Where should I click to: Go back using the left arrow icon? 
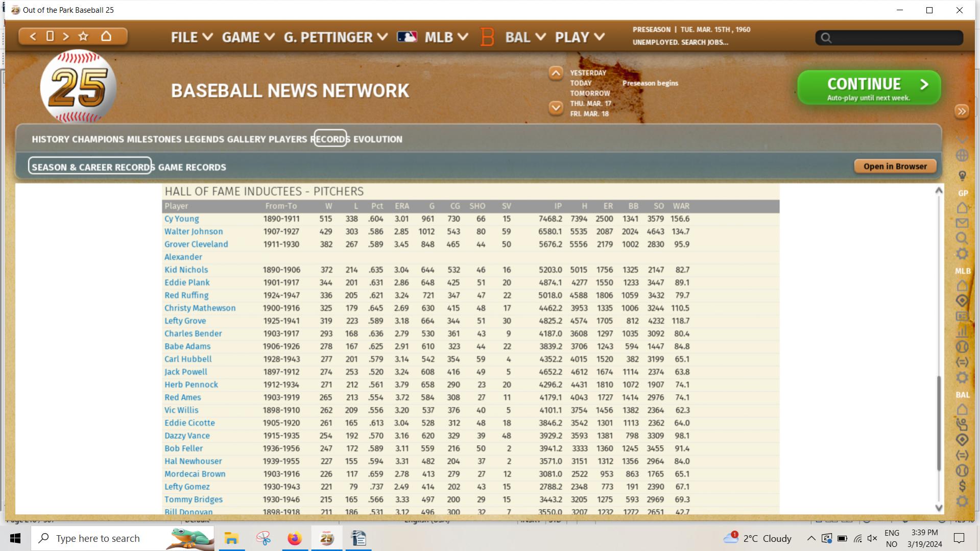coord(33,36)
